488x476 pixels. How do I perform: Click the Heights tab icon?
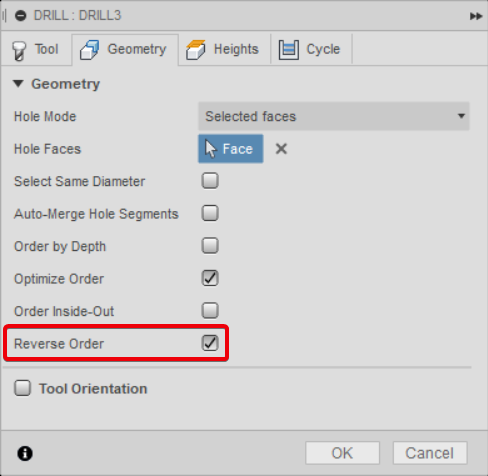196,50
